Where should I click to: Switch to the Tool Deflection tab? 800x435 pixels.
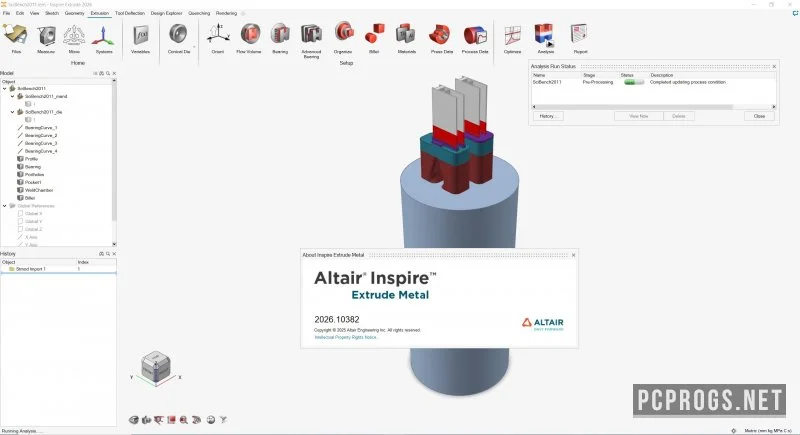[130, 13]
